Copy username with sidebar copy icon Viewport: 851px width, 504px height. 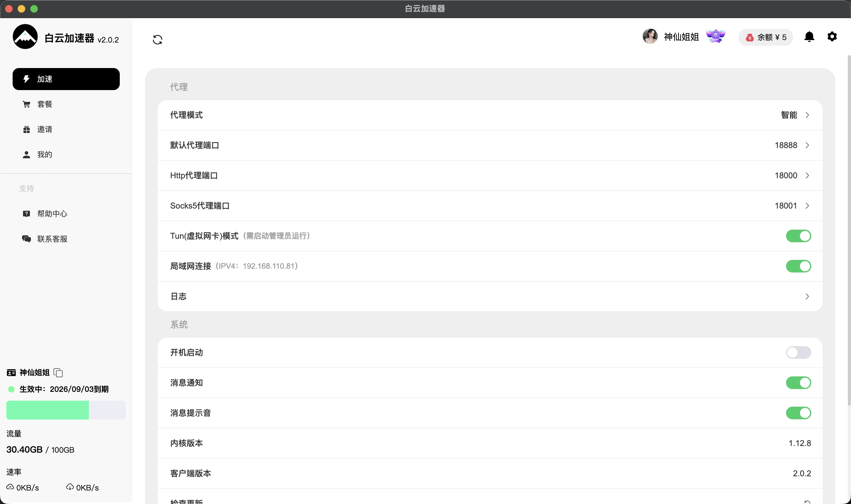58,373
